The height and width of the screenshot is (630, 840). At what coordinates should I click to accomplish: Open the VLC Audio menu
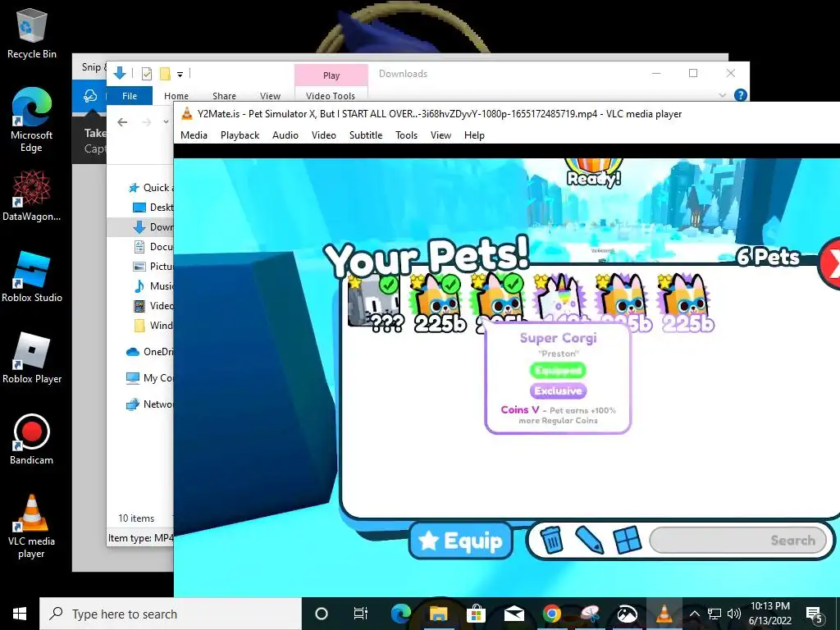285,135
